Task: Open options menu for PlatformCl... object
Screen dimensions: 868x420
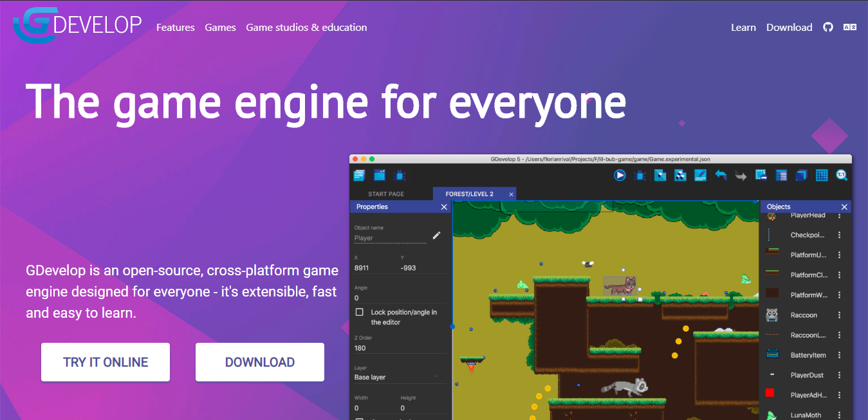Action: click(x=839, y=275)
